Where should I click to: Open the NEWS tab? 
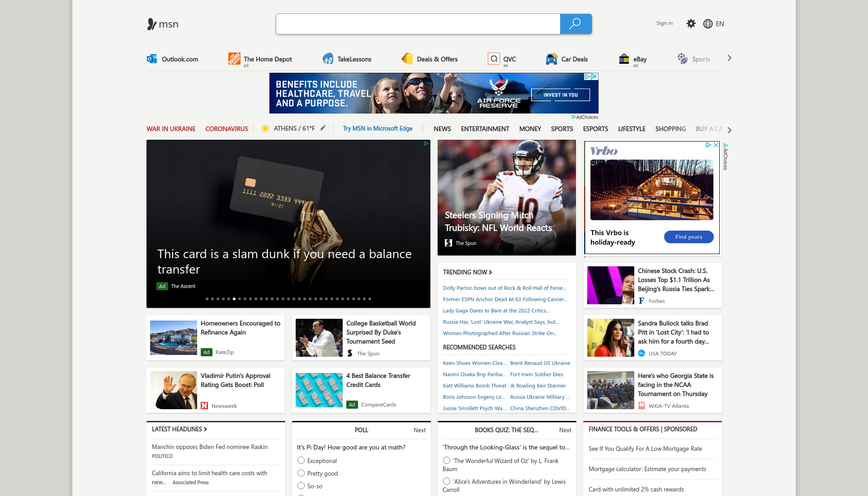tap(442, 129)
